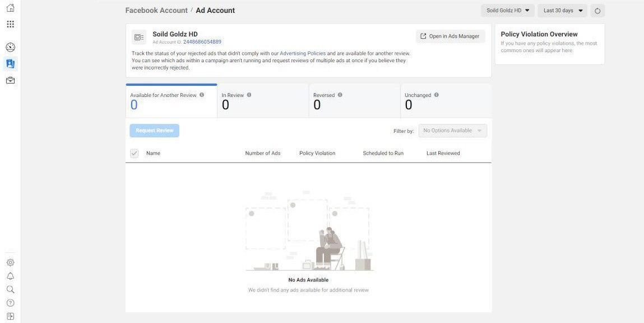Viewport: 644px width, 323px height.
Task: Tick the select-all checkbox beside Name
Action: click(135, 153)
